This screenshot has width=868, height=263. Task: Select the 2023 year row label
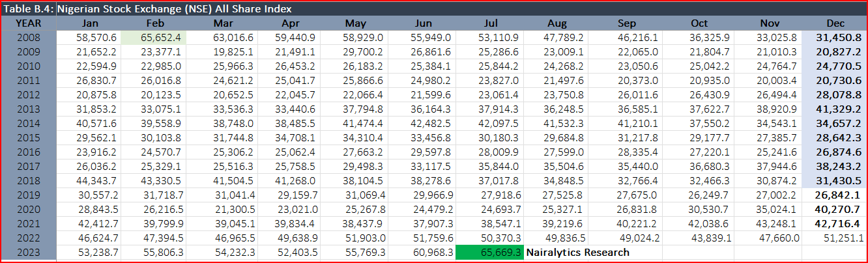pos(29,252)
